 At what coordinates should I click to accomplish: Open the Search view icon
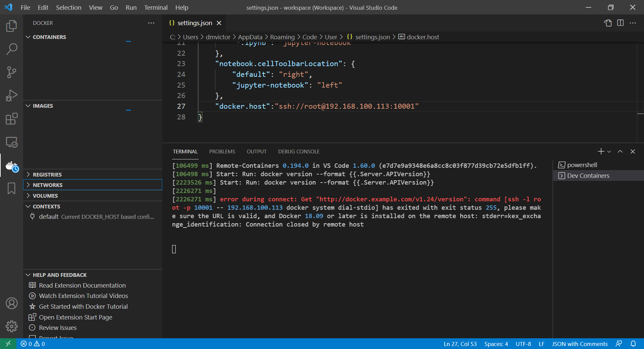click(11, 49)
